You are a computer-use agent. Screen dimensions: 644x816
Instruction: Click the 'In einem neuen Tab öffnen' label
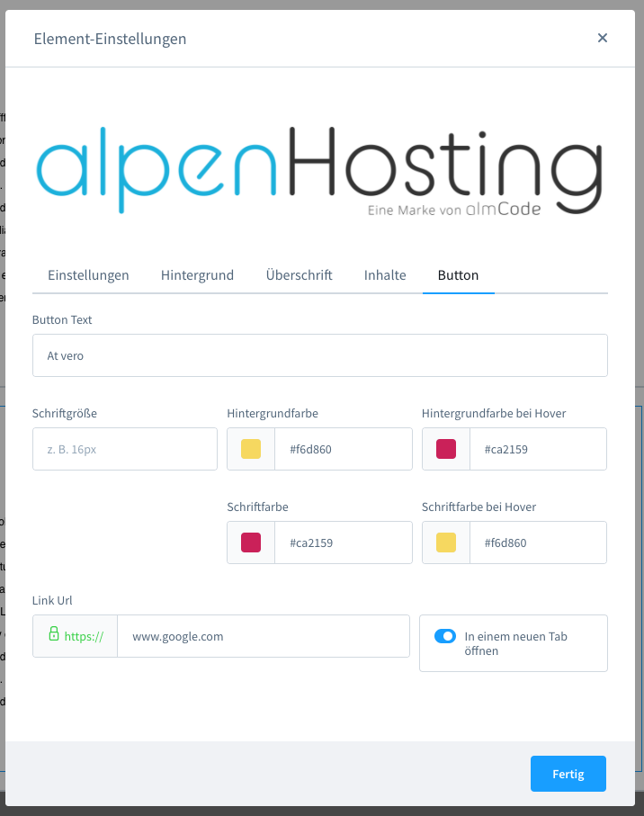(515, 643)
